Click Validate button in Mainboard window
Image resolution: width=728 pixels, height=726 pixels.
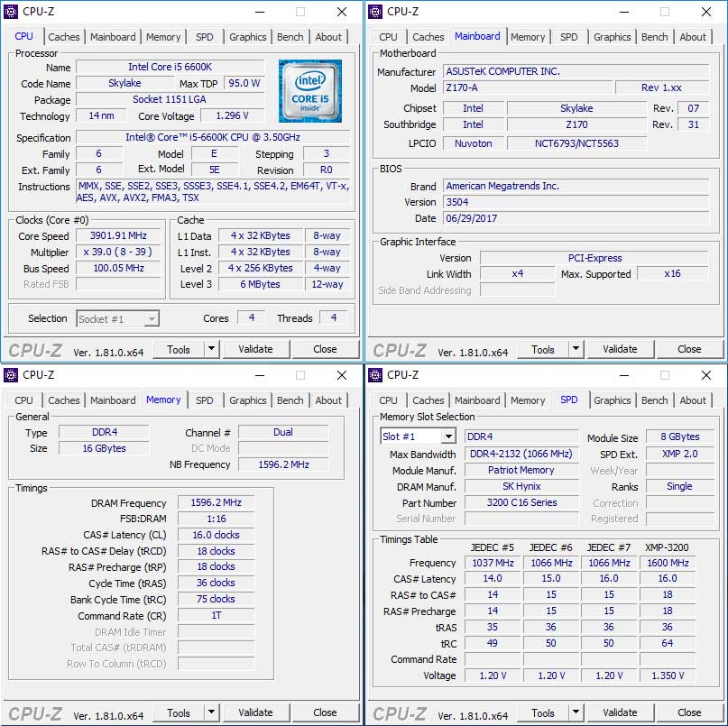pos(621,349)
